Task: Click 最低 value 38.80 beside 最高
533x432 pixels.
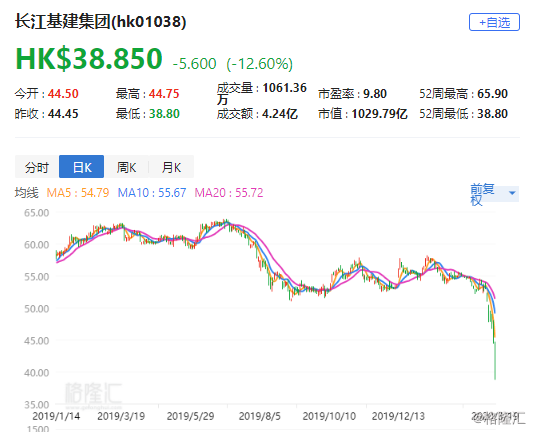Action: coord(164,114)
